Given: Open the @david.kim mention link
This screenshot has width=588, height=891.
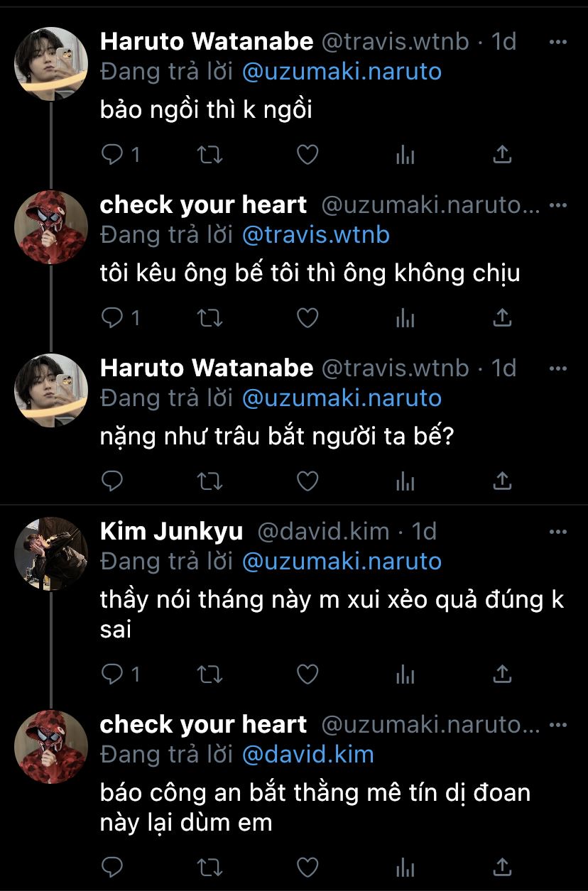Looking at the screenshot, I should (x=307, y=754).
